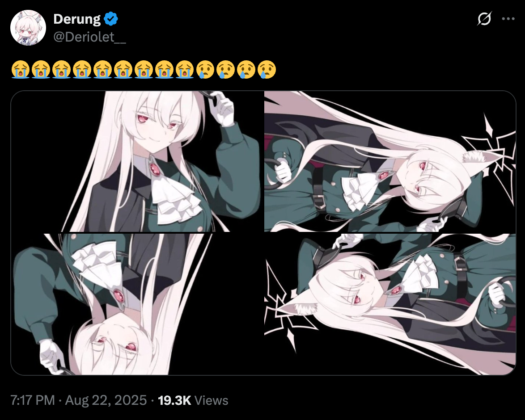Open the top-left image of the girl smiling
This screenshot has height=420, width=525.
[137, 161]
